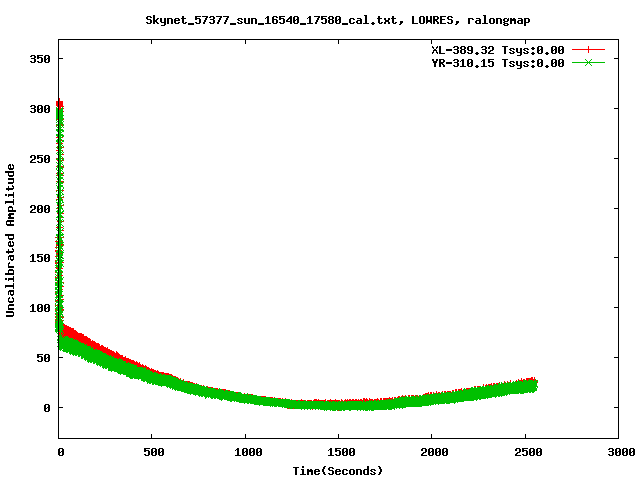Click the Time(Seconds) axis label
Viewport: 640px width, 480px height.
click(338, 471)
